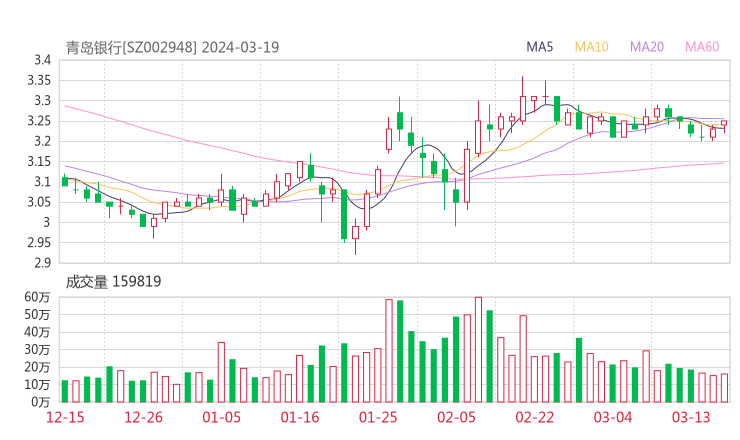Click the 2.9 price axis label
This screenshot has width=740, height=440.
point(42,263)
